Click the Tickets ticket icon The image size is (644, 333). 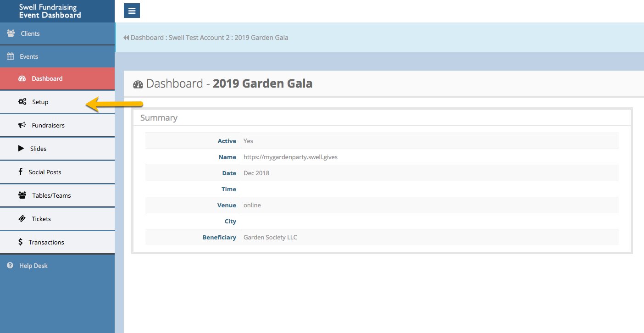point(22,219)
